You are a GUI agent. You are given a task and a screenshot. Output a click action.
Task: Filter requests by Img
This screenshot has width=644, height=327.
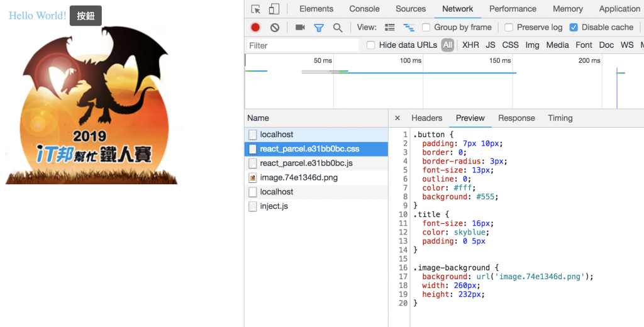pyautogui.click(x=532, y=45)
